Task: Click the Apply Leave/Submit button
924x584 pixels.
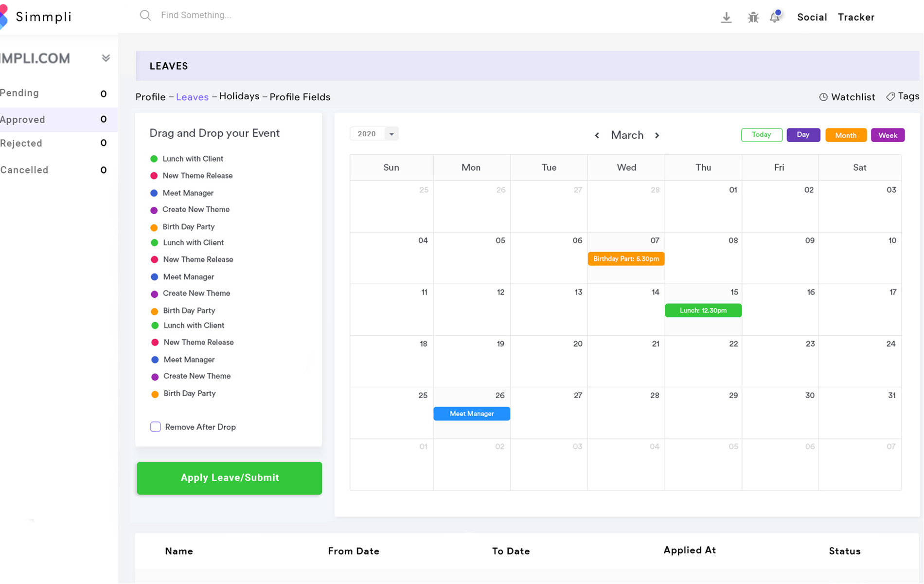Action: coord(229,478)
